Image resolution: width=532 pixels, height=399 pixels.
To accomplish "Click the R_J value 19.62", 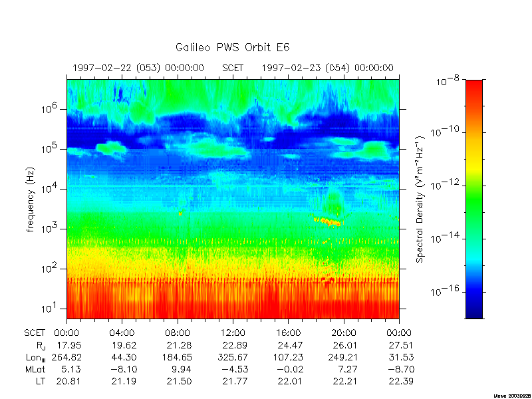I will [124, 345].
